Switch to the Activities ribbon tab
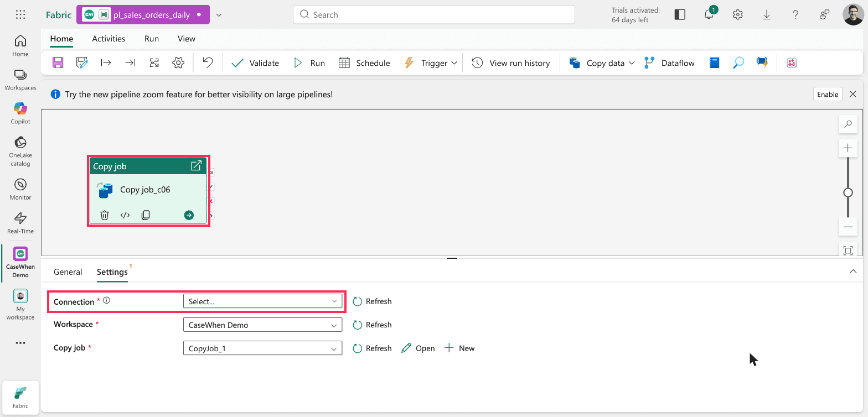Screen dimensions: 868x417 coord(108,39)
